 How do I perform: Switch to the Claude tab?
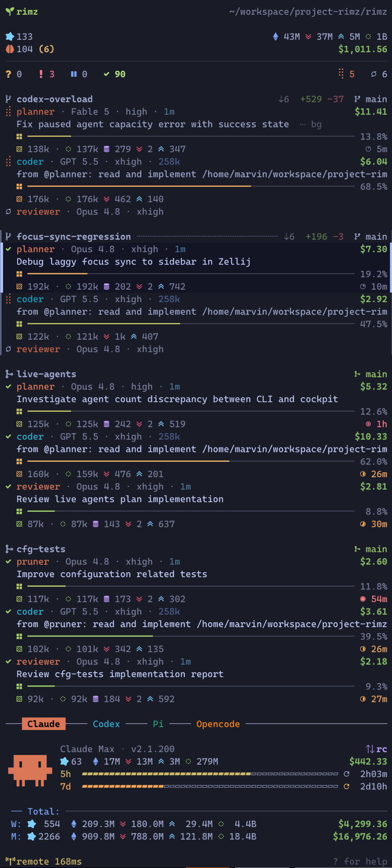click(x=44, y=724)
